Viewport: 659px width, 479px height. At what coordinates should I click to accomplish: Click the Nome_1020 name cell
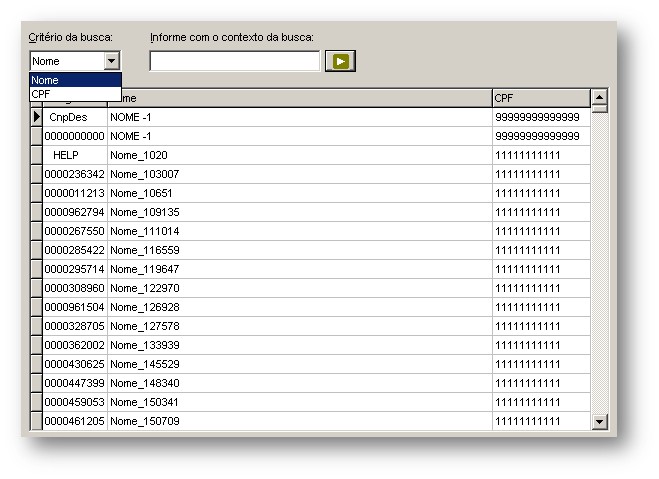pos(300,155)
